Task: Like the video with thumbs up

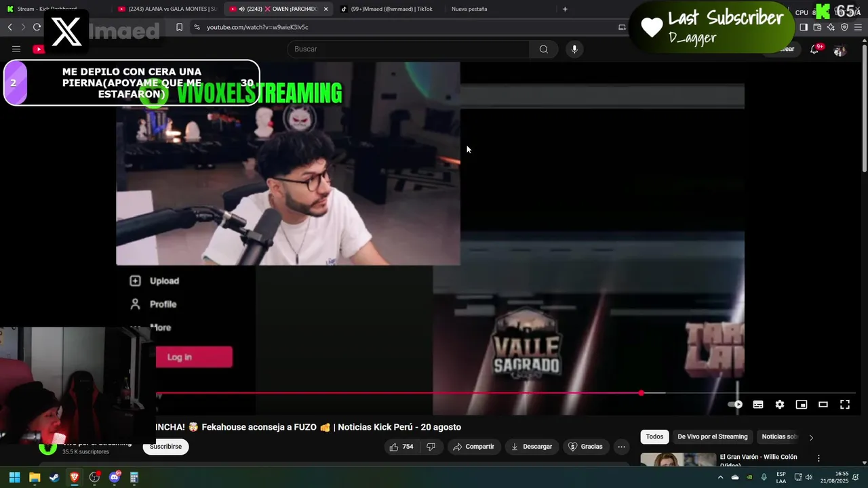Action: coord(401,447)
